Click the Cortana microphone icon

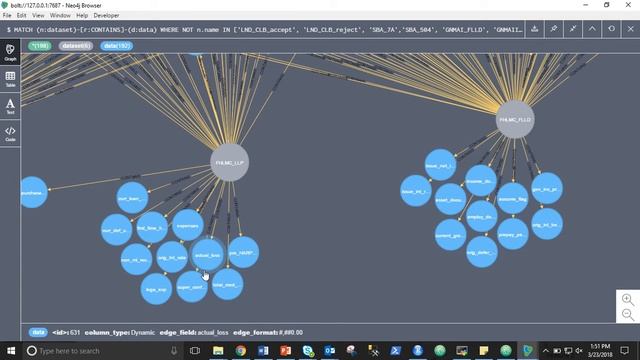pyautogui.click(x=174, y=351)
